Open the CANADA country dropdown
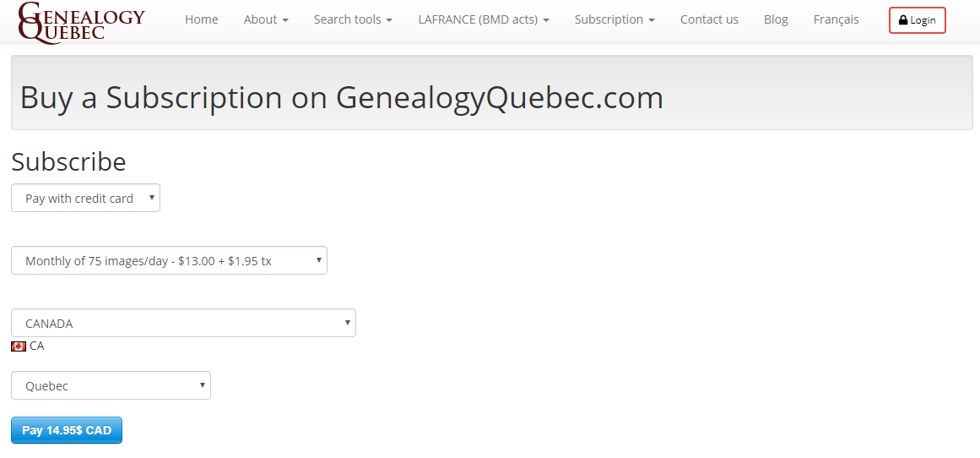 click(x=184, y=323)
